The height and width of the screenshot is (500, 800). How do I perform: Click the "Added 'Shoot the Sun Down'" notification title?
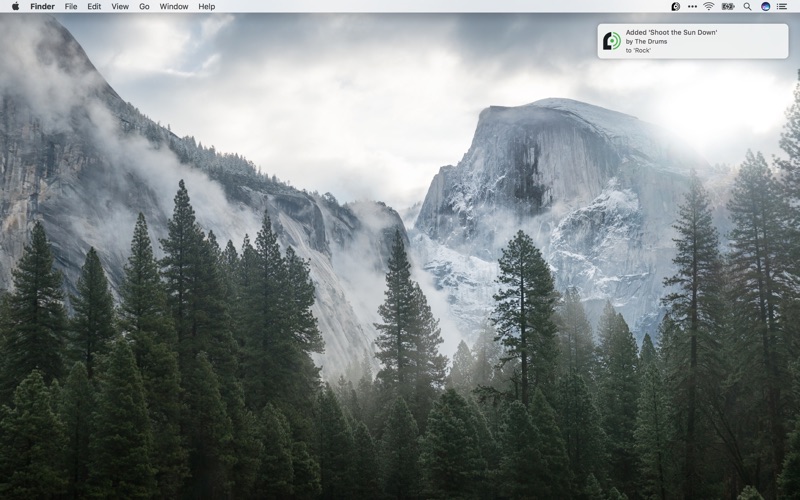[x=671, y=32]
